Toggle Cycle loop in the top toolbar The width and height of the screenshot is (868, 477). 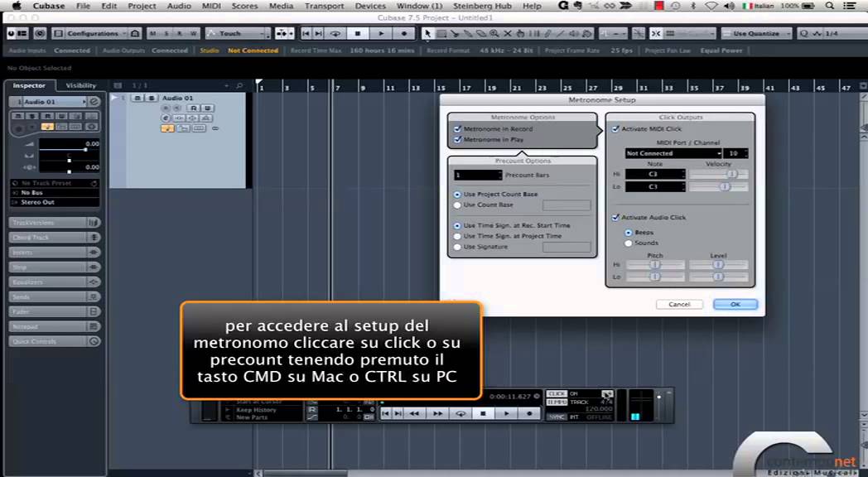(x=335, y=33)
